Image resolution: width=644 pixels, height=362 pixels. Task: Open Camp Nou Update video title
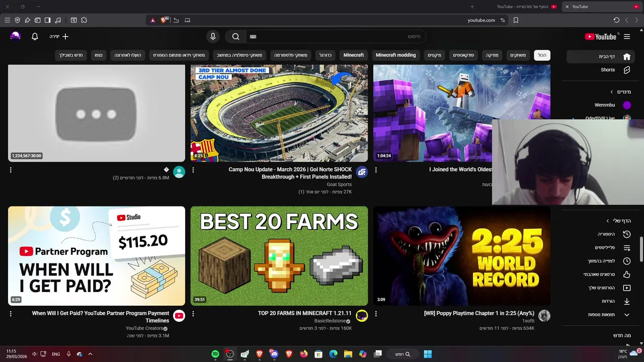290,173
